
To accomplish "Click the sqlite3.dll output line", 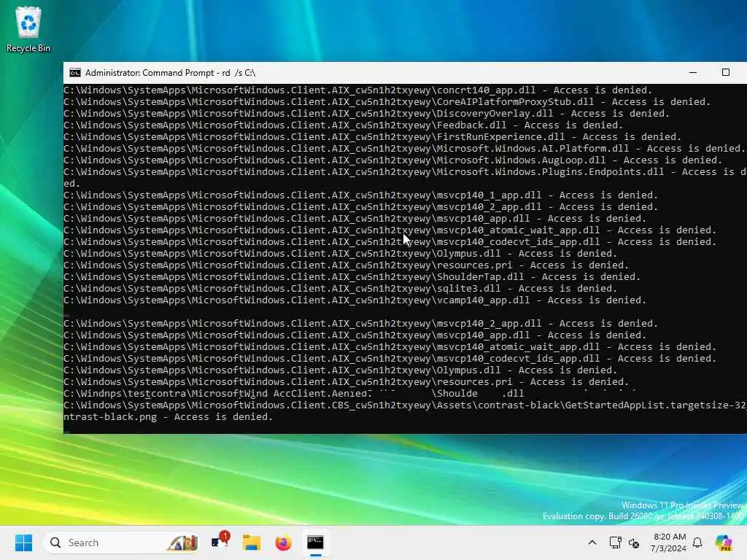I will point(340,289).
